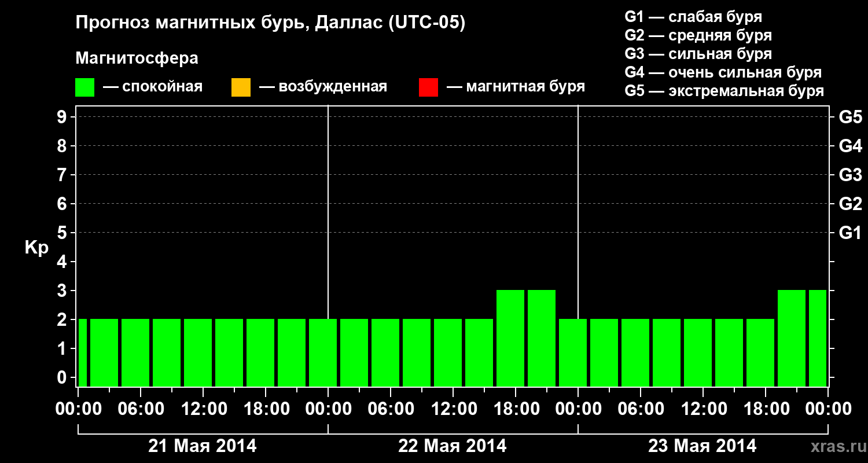
Task: Click the '21 Мая 2014' date label
Action: pos(202,446)
